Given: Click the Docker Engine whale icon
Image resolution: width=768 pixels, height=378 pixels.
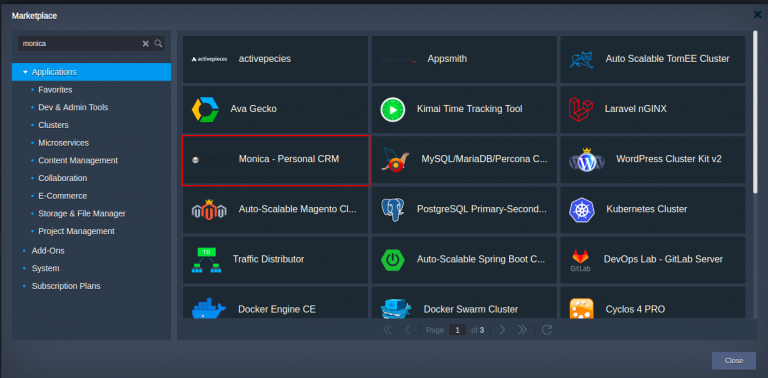Looking at the screenshot, I should click(209, 309).
